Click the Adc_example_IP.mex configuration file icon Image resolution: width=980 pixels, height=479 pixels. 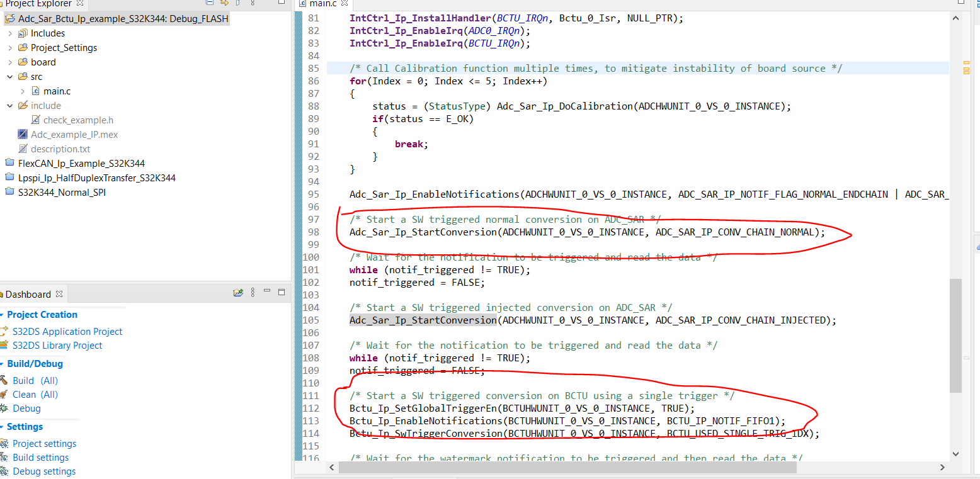pyautogui.click(x=22, y=134)
